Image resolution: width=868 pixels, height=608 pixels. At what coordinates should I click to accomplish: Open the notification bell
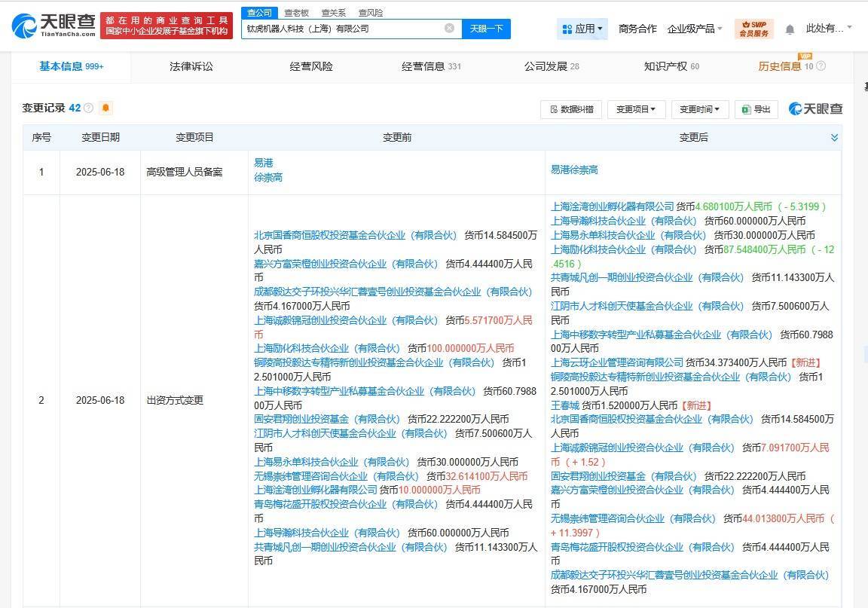pos(790,29)
